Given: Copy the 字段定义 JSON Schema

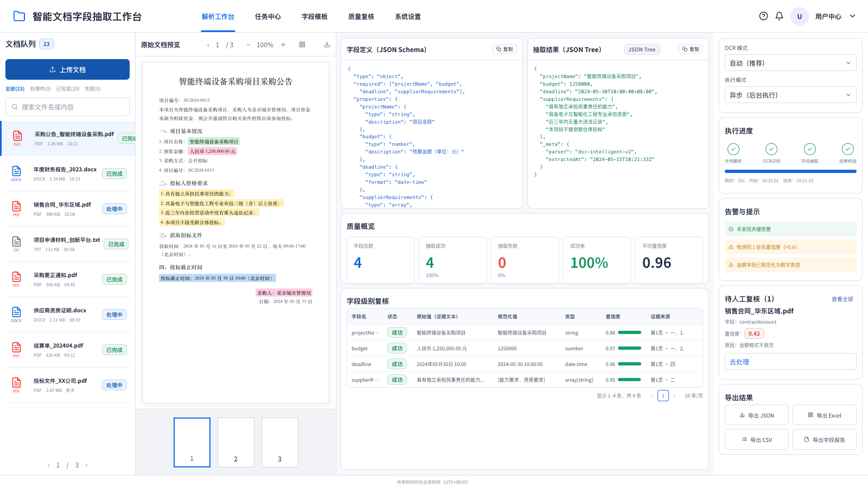Looking at the screenshot, I should 505,49.
